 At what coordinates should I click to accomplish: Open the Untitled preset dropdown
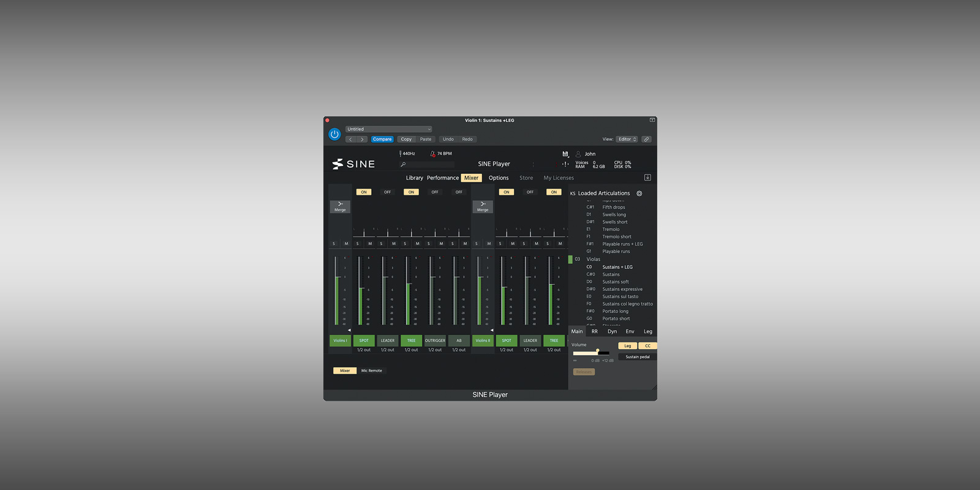click(389, 129)
